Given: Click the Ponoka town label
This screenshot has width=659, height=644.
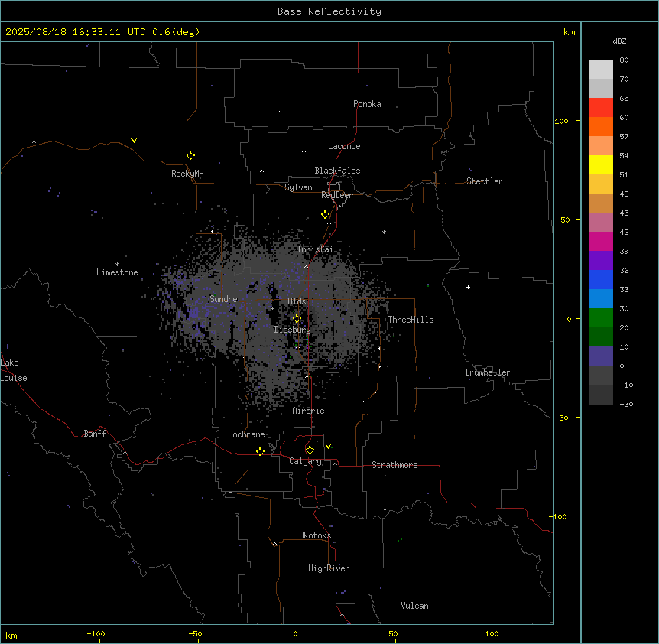Looking at the screenshot, I should pyautogui.click(x=367, y=104).
